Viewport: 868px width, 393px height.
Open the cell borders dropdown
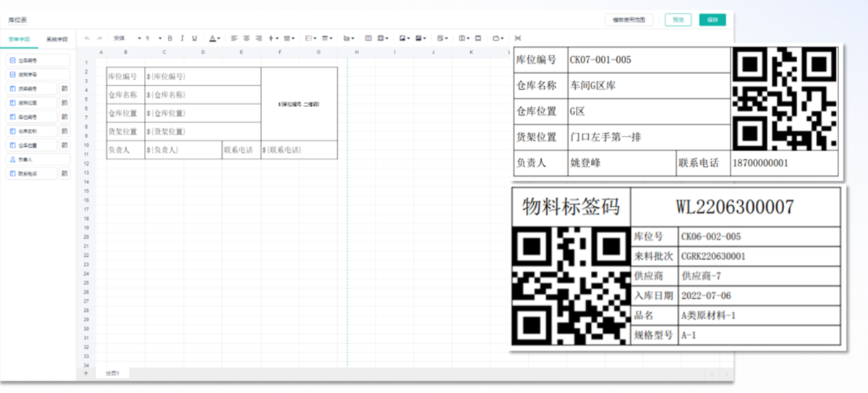point(311,38)
